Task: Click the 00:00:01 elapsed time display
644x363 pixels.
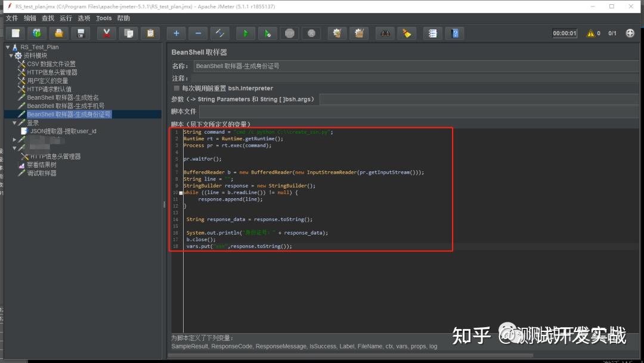Action: point(564,33)
